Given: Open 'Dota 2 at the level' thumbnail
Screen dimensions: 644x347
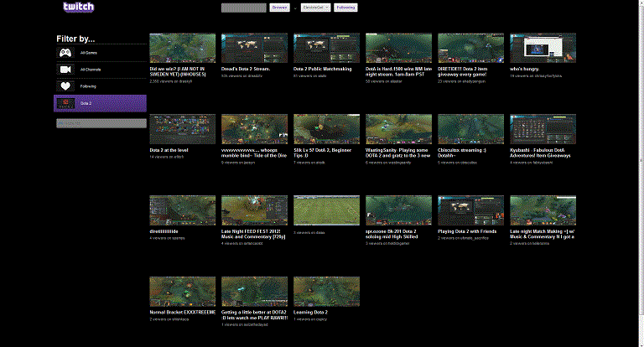Looking at the screenshot, I should coord(182,129).
